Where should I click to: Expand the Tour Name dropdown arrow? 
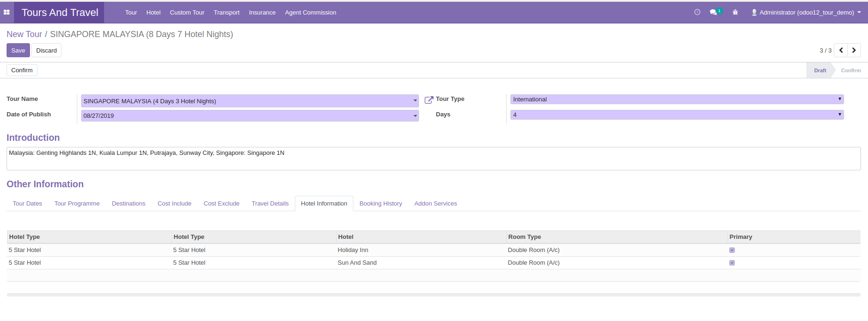[x=415, y=101]
